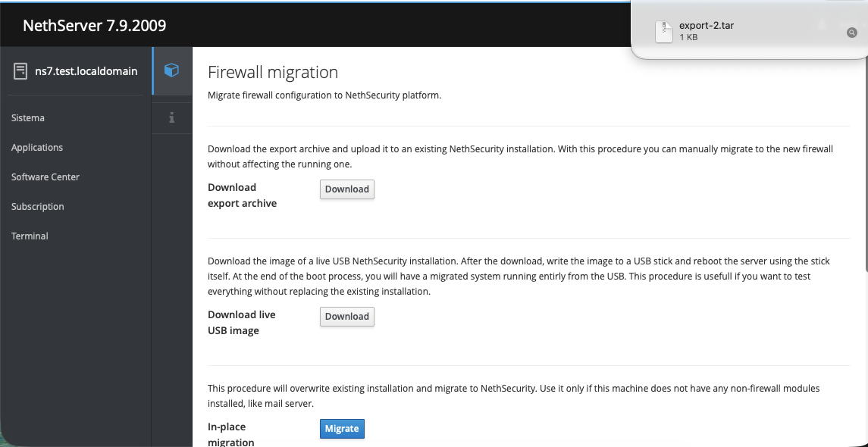Launch Terminal from the sidebar

30,236
